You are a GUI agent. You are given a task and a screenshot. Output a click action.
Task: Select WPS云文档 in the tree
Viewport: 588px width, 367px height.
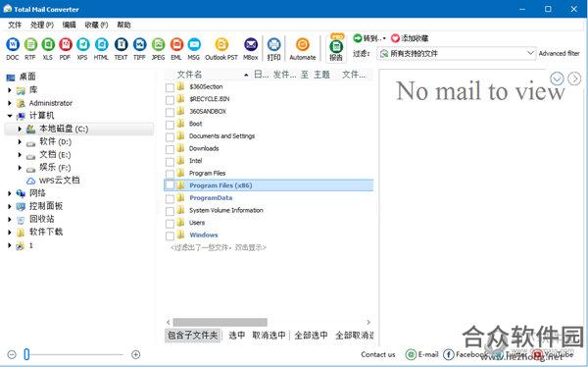click(59, 181)
